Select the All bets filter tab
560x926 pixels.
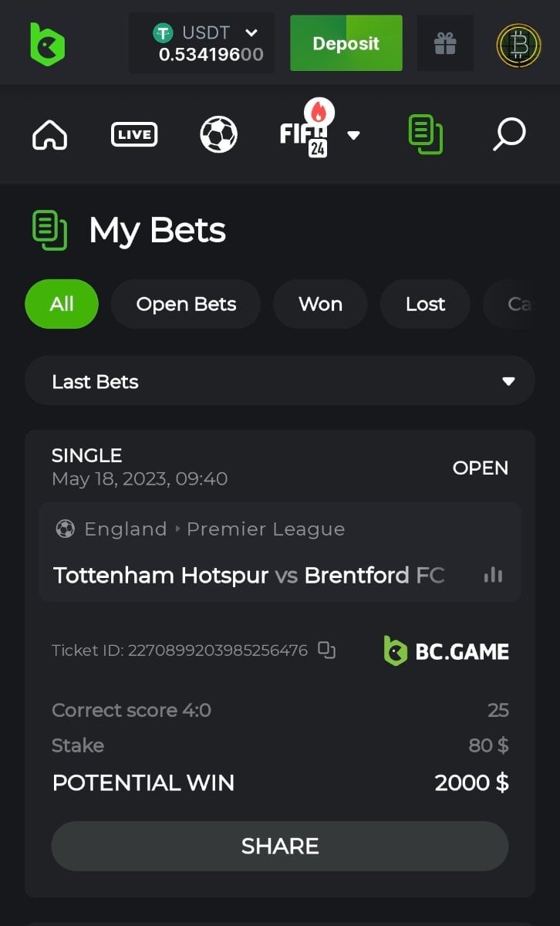coord(62,304)
